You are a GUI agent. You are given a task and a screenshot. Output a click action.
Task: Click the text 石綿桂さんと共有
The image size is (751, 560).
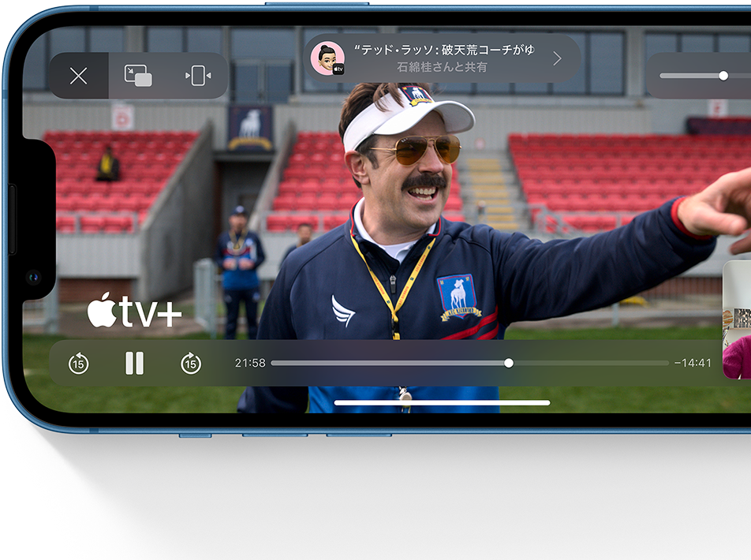pyautogui.click(x=442, y=67)
